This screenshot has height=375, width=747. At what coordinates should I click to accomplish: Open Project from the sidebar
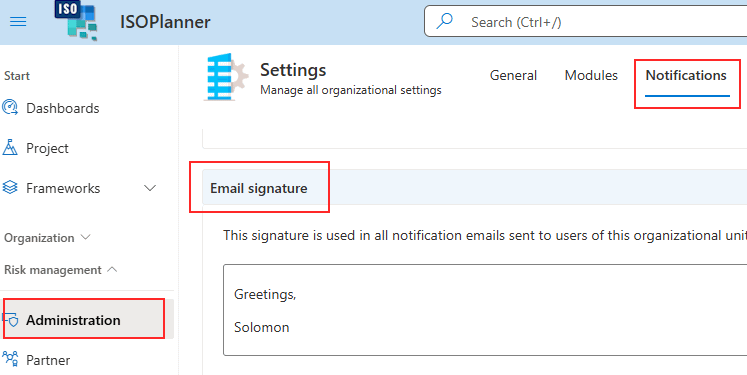[x=47, y=148]
